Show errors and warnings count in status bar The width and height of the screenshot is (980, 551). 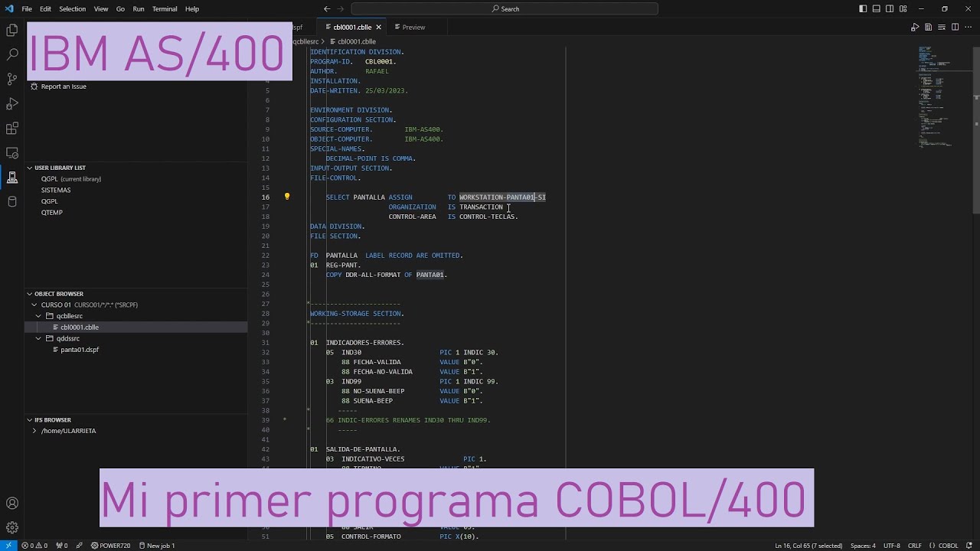34,546
